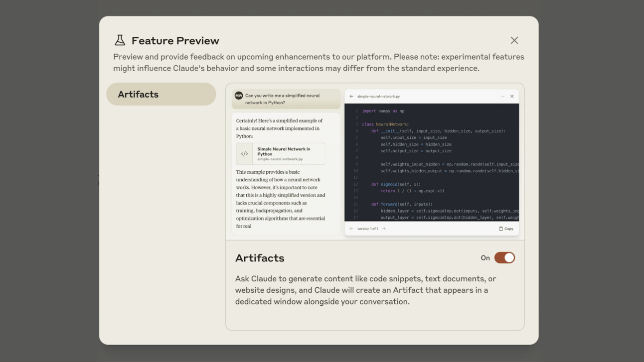Click the code brackets icon on the artifact card

tap(244, 154)
